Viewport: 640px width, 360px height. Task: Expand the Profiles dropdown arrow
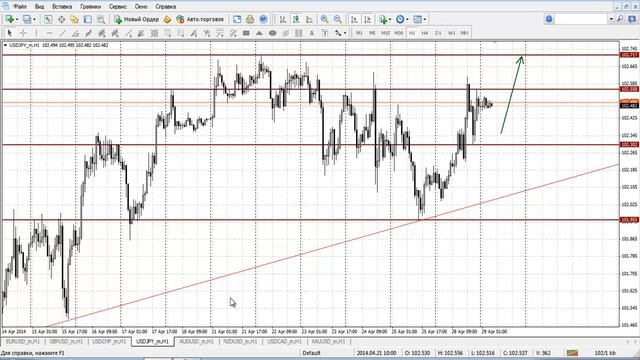pyautogui.click(x=34, y=19)
